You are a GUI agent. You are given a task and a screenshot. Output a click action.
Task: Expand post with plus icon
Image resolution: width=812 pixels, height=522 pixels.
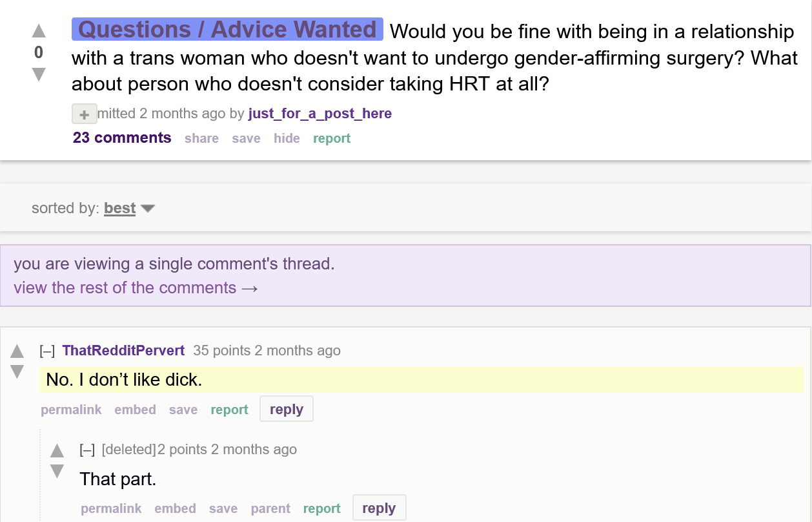pos(84,114)
